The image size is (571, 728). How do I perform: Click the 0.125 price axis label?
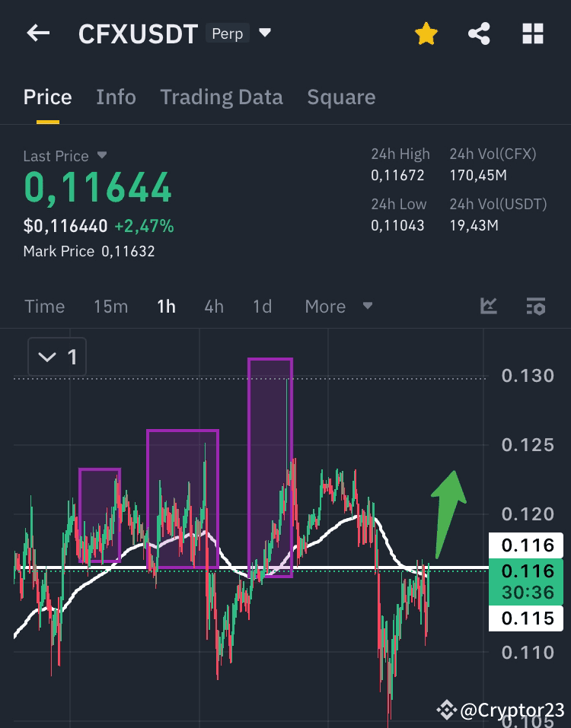pos(528,445)
